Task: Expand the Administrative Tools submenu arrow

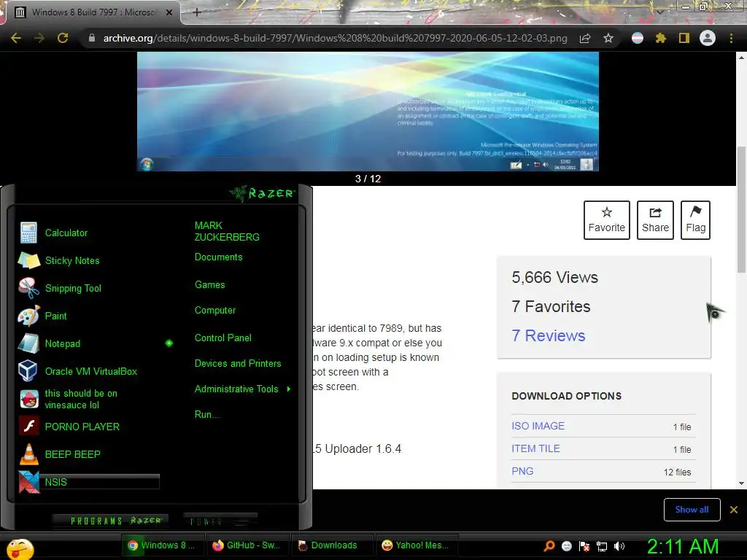Action: click(x=289, y=389)
